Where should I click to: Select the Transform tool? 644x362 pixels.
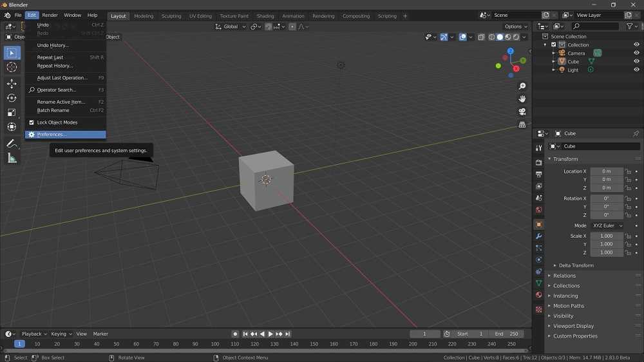pyautogui.click(x=12, y=126)
